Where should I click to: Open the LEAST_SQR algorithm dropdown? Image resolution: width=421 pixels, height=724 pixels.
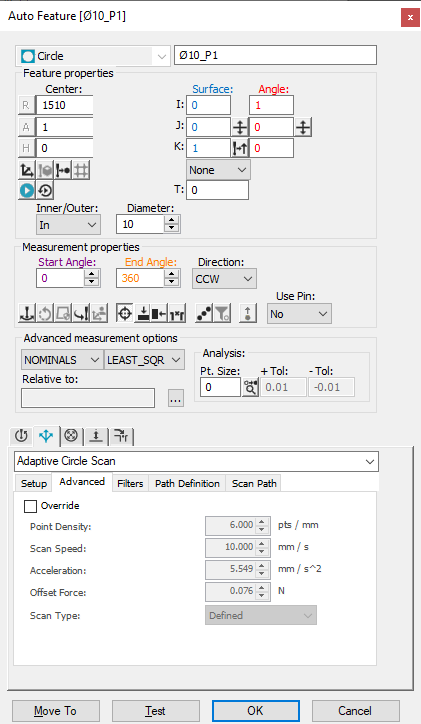point(144,360)
